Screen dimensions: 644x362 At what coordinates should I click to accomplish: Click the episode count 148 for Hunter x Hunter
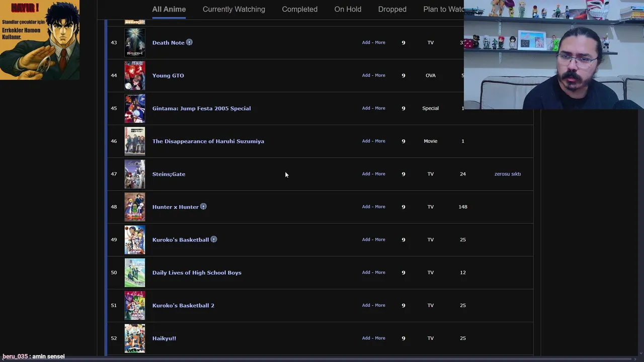pyautogui.click(x=463, y=207)
